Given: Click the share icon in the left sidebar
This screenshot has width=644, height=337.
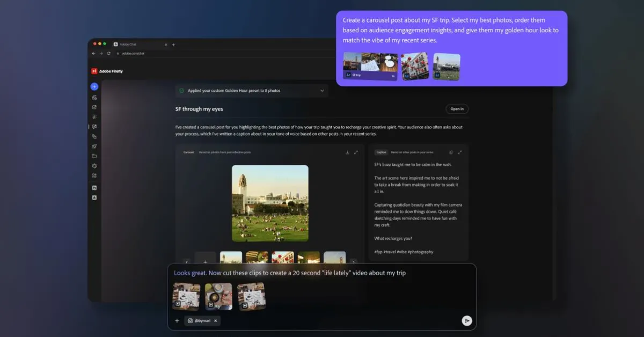Looking at the screenshot, I should click(x=94, y=108).
